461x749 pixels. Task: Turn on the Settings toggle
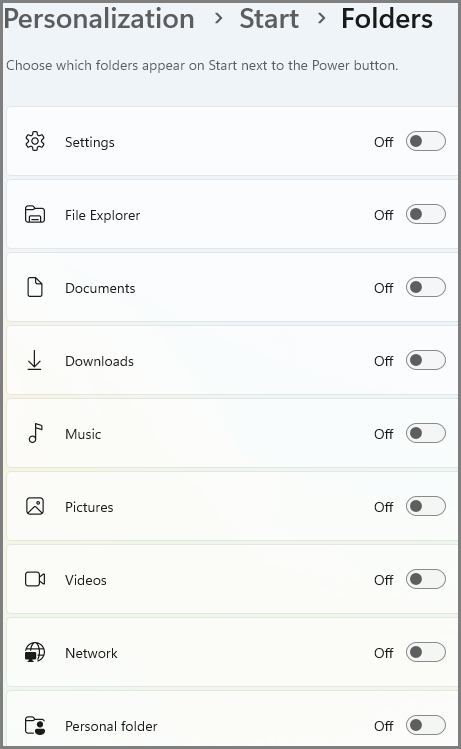pyautogui.click(x=426, y=141)
